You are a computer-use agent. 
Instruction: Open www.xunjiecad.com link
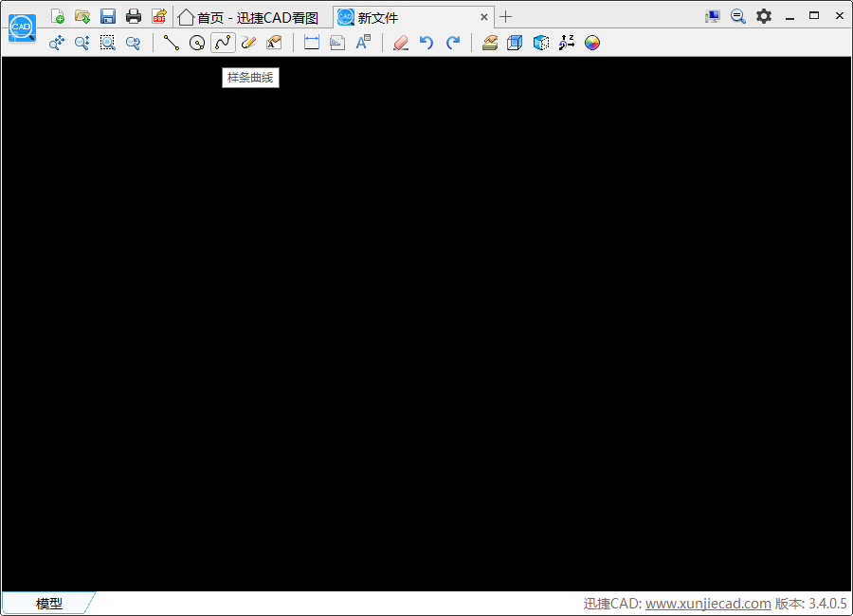[x=708, y=604]
